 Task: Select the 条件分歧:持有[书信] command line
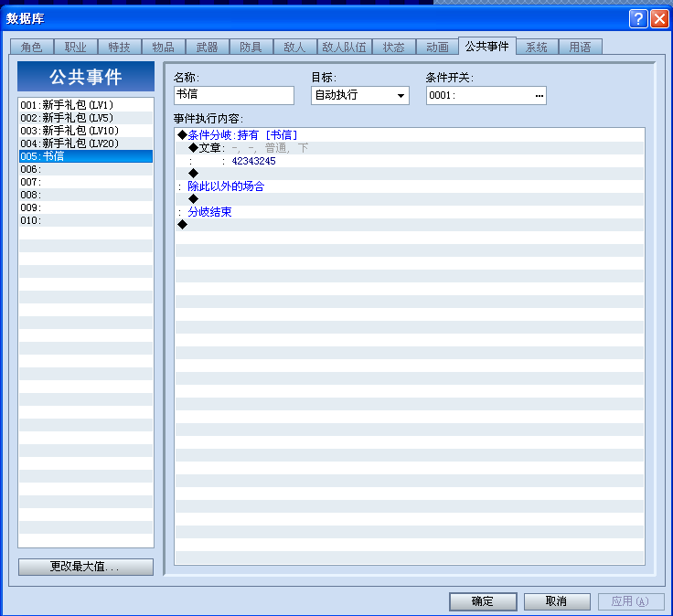pyautogui.click(x=410, y=135)
